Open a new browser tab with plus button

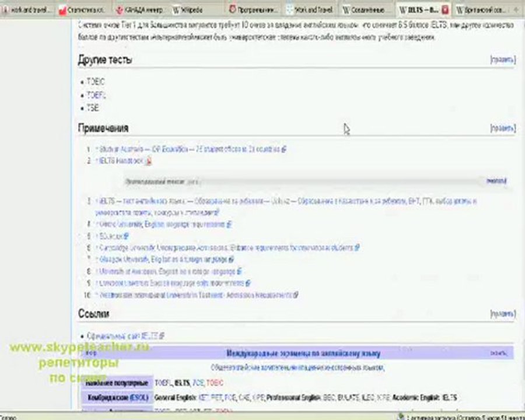pos(516,10)
